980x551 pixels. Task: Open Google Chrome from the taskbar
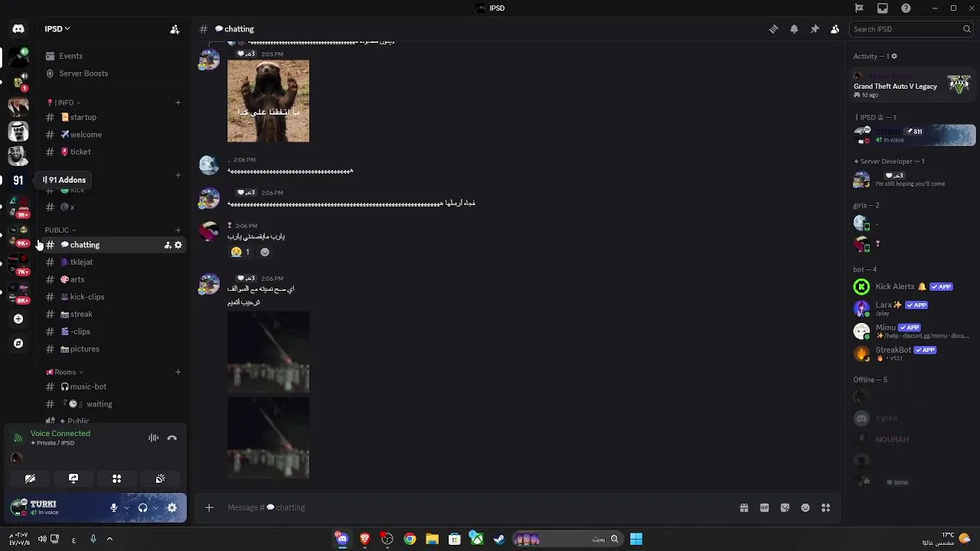click(410, 539)
